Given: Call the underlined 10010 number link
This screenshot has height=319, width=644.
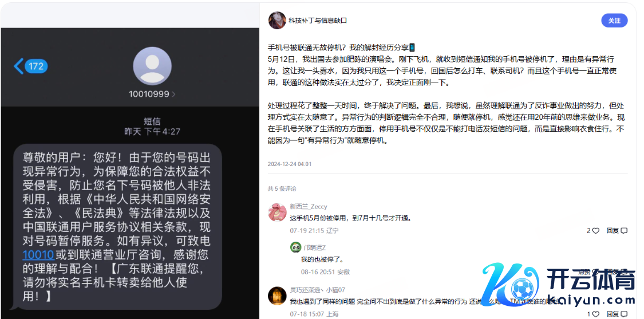Looking at the screenshot, I should pos(38,255).
